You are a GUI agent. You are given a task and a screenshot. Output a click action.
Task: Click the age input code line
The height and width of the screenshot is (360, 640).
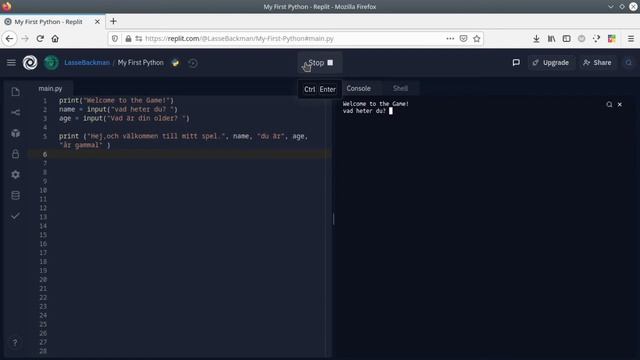pos(124,118)
